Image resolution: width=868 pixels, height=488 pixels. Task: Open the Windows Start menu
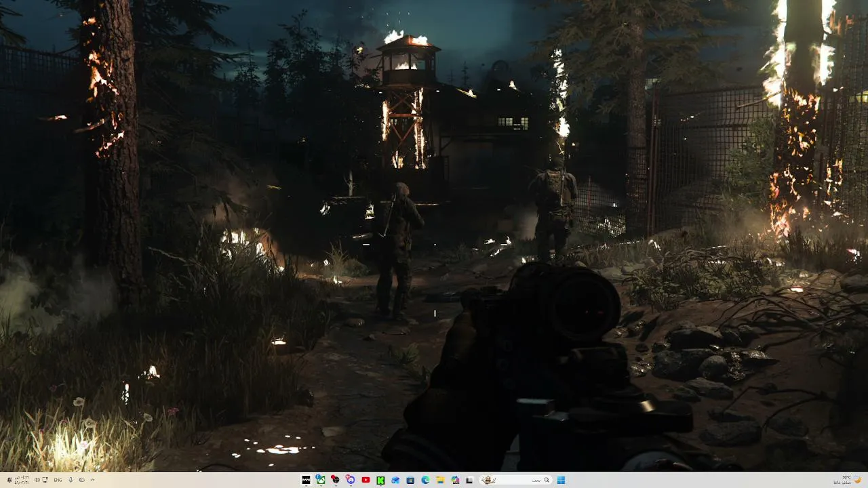[x=561, y=480]
